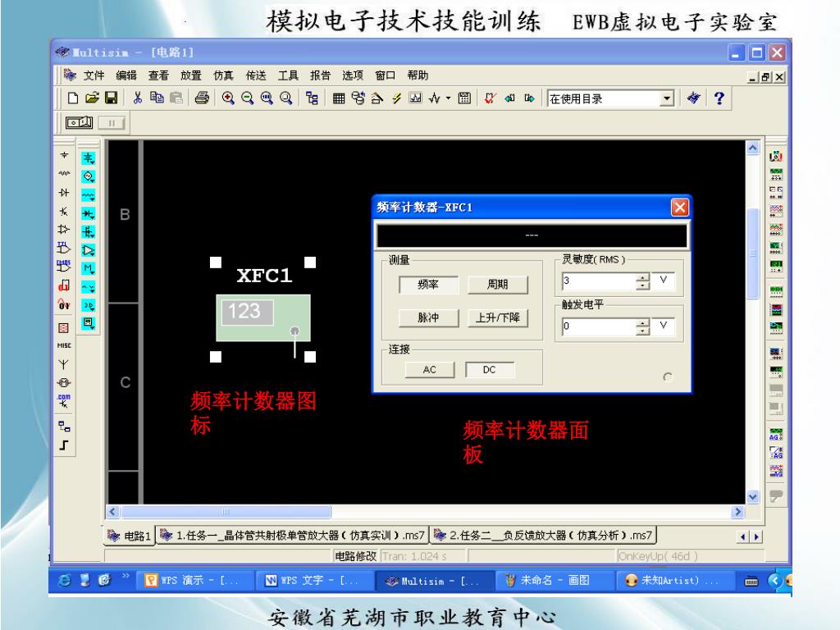Copy selection using the copy icon

pos(157,98)
